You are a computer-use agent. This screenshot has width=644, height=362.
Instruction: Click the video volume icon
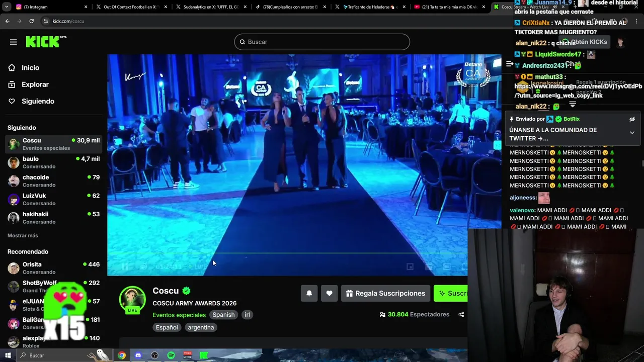click(143, 266)
